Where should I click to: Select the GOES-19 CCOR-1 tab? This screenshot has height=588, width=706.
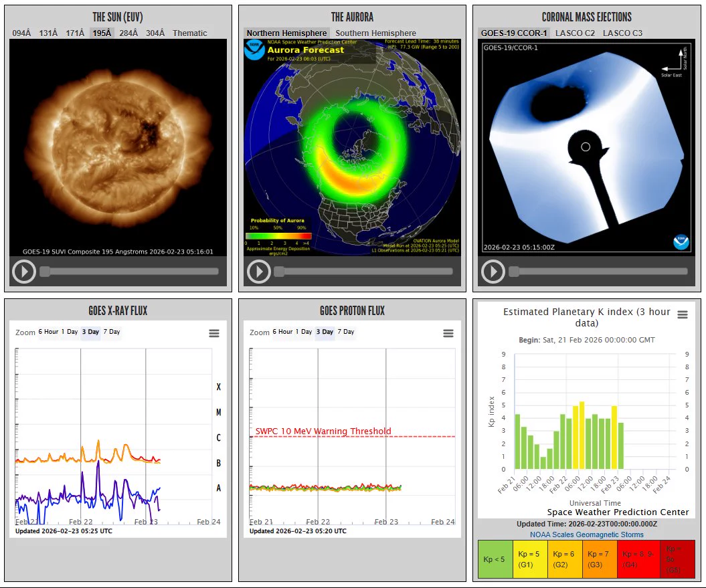(x=514, y=33)
